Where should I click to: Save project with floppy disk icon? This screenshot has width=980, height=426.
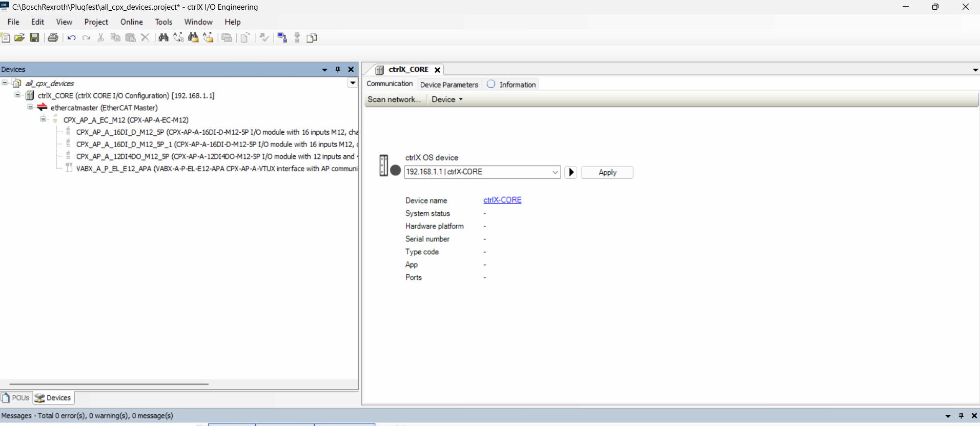coord(34,37)
